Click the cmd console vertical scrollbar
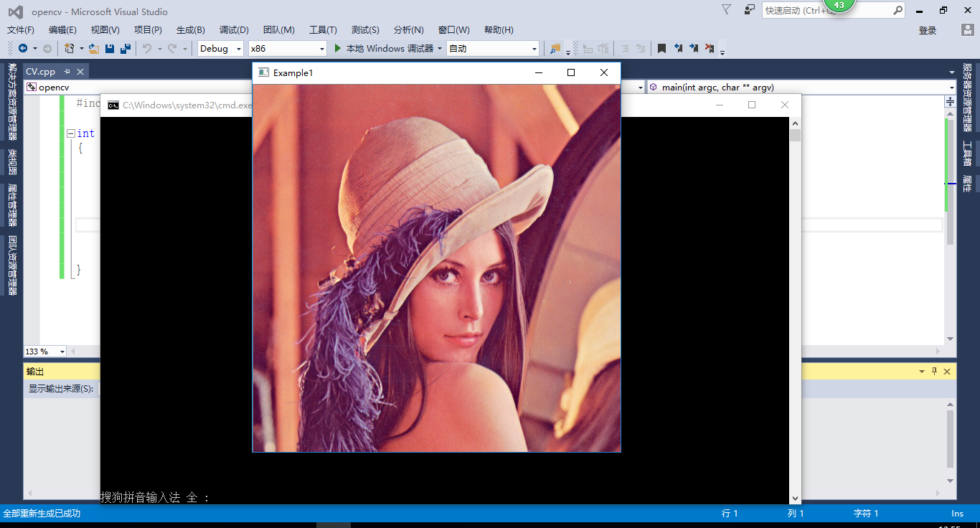The image size is (980, 528). click(795, 311)
